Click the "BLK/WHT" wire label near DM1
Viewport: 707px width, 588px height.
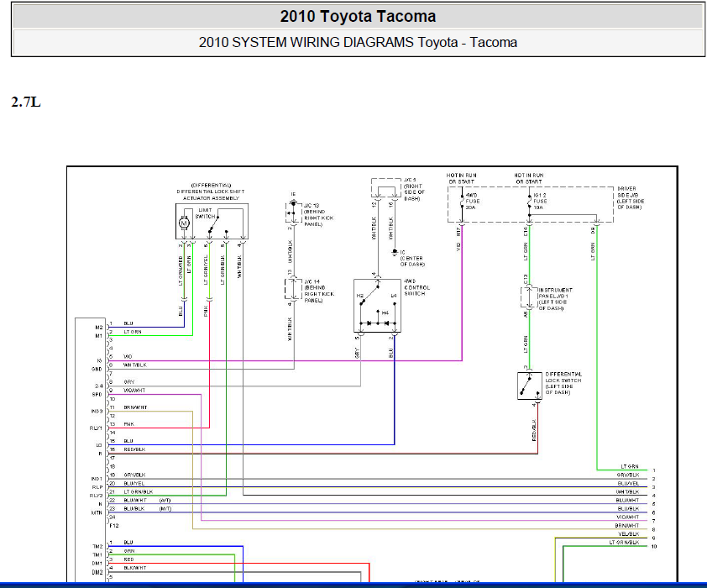click(x=135, y=568)
